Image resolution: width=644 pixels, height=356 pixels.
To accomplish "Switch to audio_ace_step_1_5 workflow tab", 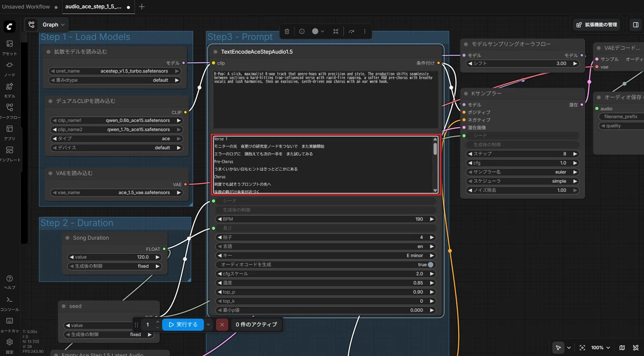I will [94, 7].
